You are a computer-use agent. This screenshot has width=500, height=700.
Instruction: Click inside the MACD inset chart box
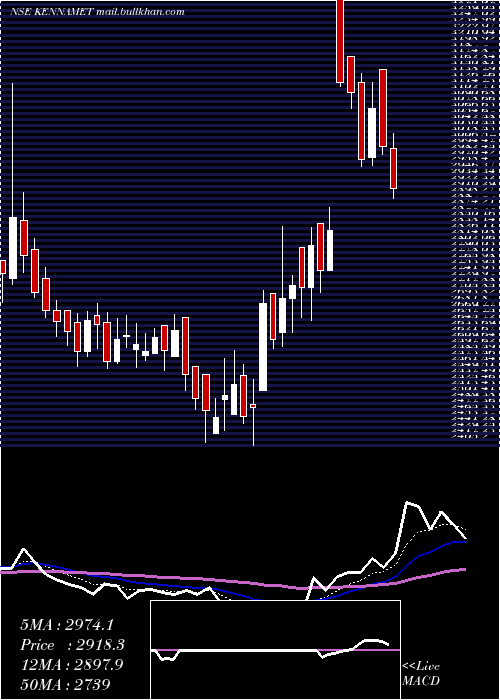tap(275, 650)
